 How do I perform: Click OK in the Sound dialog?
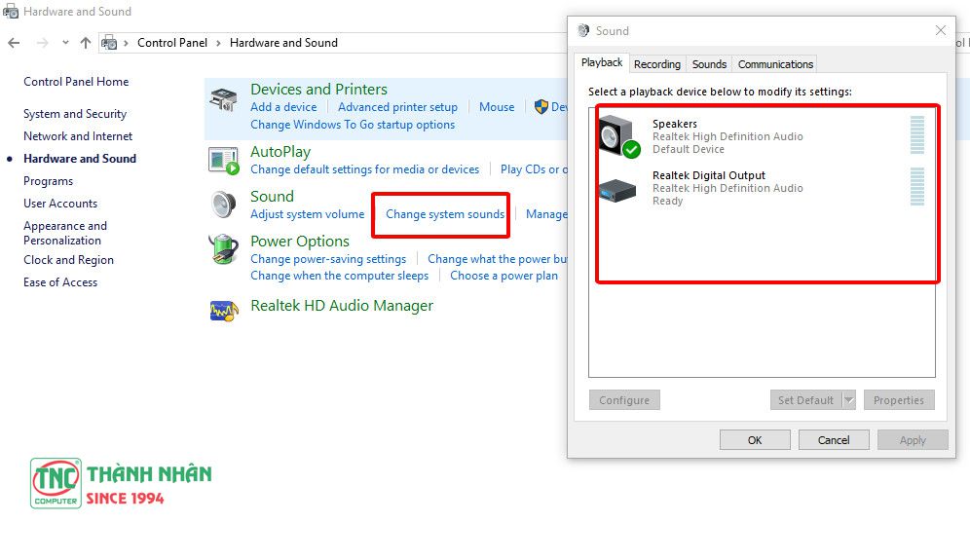pyautogui.click(x=755, y=440)
